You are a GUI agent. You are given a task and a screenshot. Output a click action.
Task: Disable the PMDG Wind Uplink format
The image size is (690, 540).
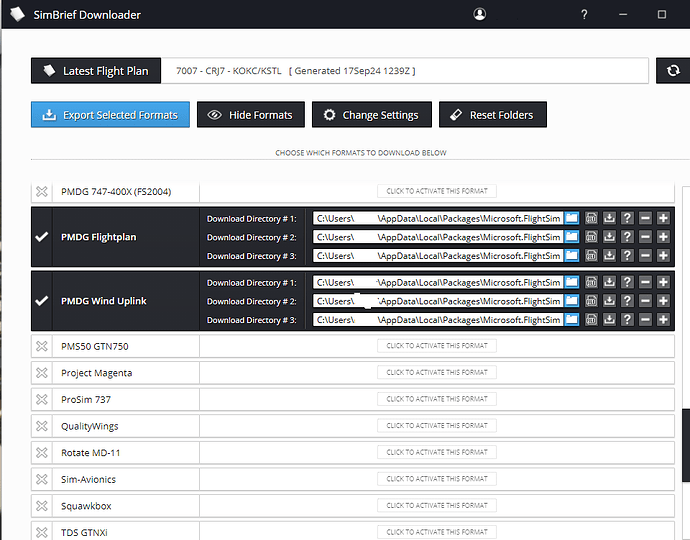click(41, 301)
